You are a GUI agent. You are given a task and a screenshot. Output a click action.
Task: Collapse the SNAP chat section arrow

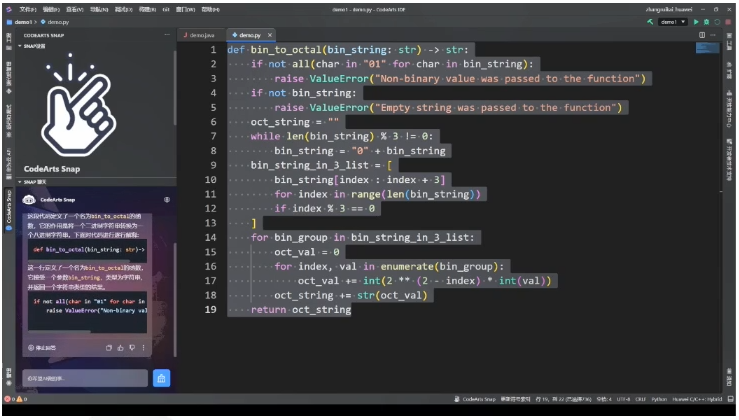20,182
